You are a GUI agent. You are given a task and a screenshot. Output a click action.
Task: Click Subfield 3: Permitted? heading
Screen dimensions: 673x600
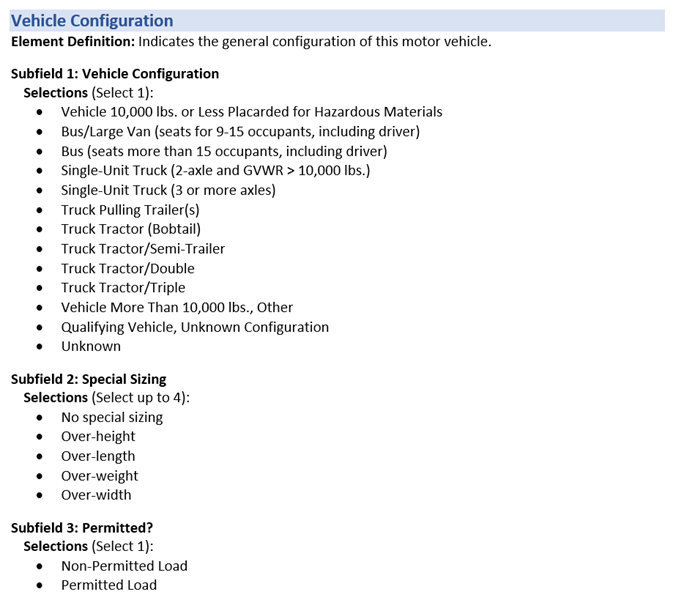point(82,527)
